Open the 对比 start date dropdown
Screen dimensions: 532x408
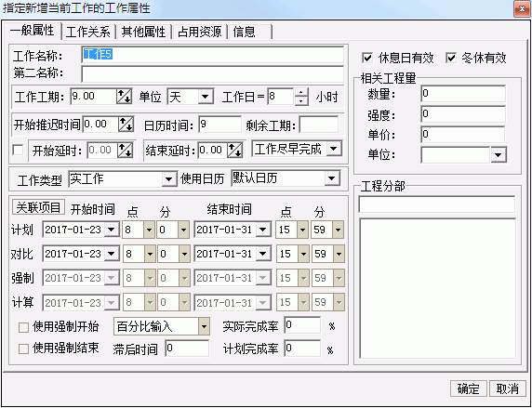pyautogui.click(x=112, y=254)
